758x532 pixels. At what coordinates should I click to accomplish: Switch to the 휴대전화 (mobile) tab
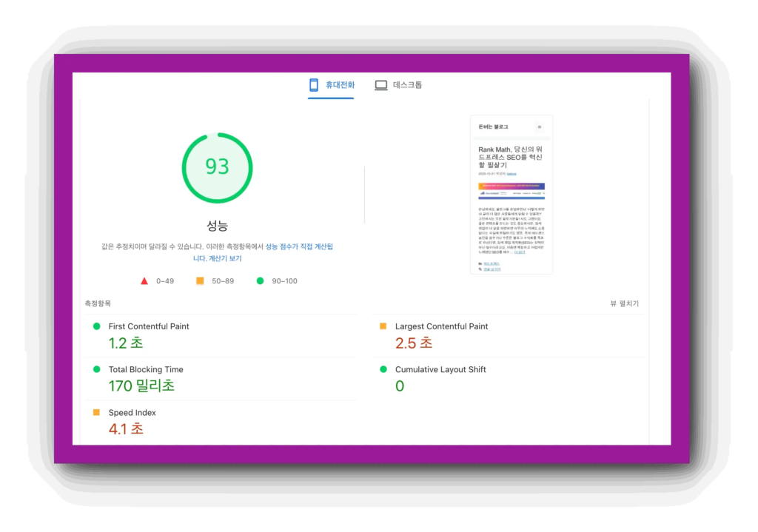point(332,85)
